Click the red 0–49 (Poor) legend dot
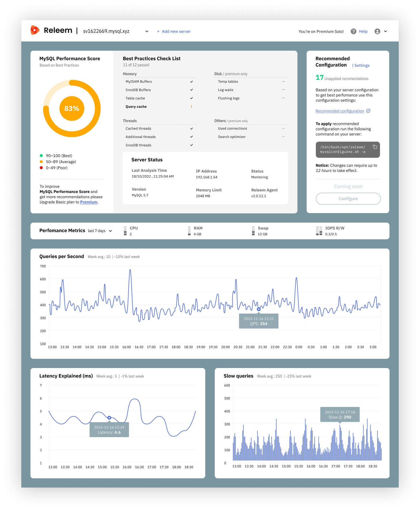 [x=41, y=168]
